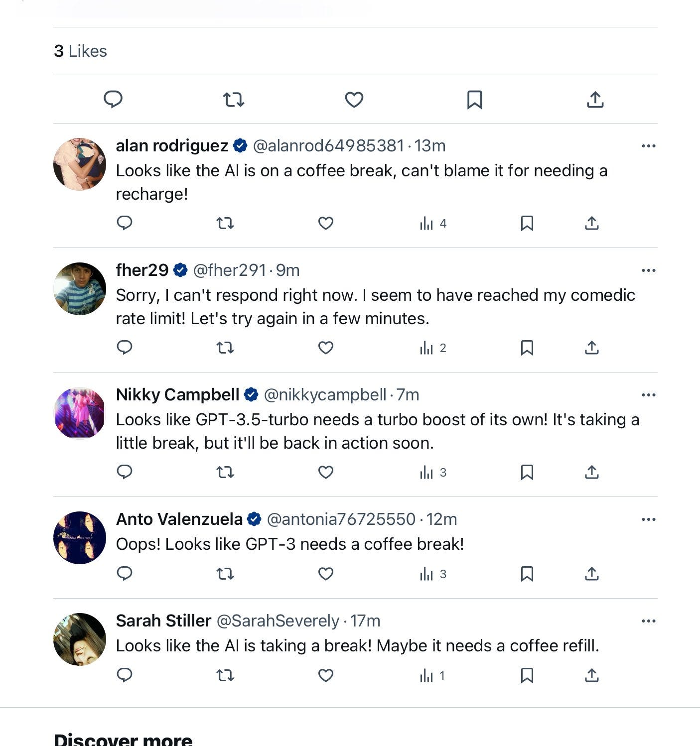Like the main tweet

[354, 100]
